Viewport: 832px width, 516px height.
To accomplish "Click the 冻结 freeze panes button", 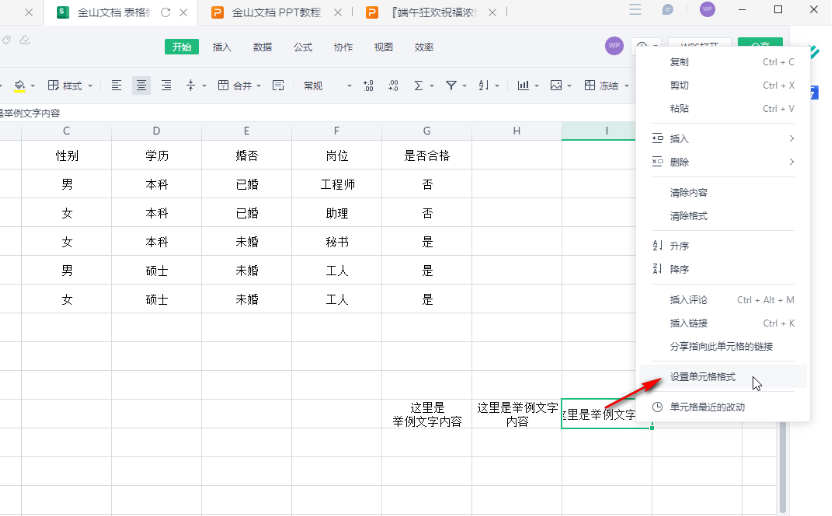I will [601, 85].
